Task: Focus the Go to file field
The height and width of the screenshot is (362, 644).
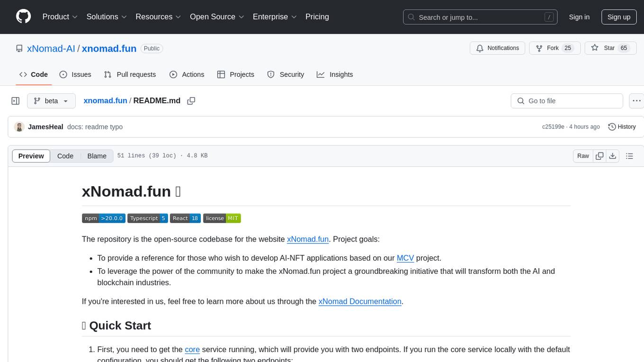Action: point(567,101)
